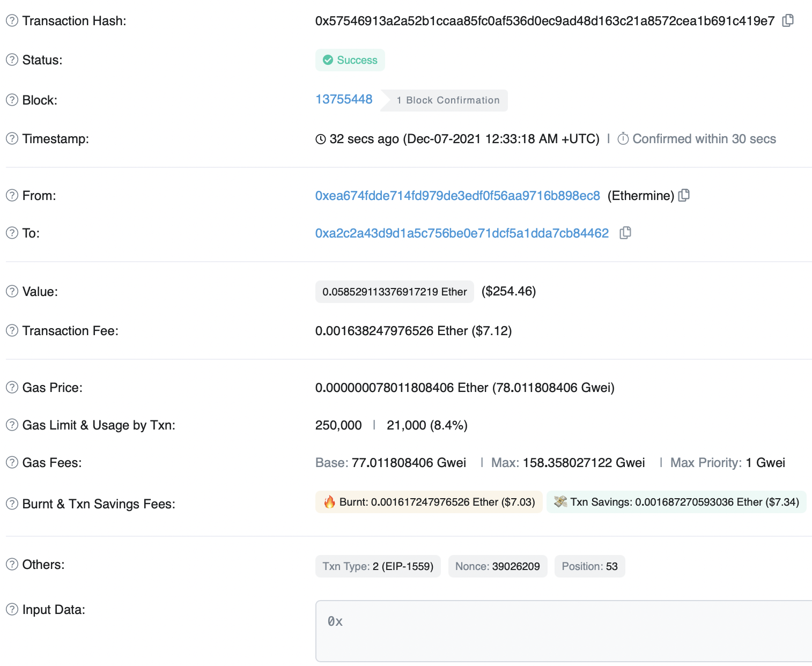Click the Position 53 badge
Image resolution: width=812 pixels, height=666 pixels.
click(590, 566)
